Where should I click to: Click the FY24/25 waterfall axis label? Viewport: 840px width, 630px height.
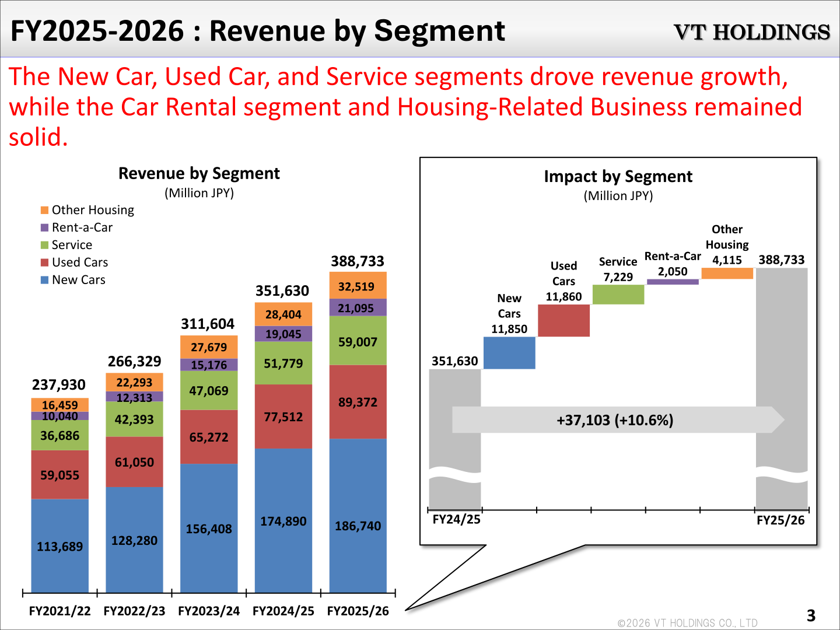pyautogui.click(x=457, y=519)
